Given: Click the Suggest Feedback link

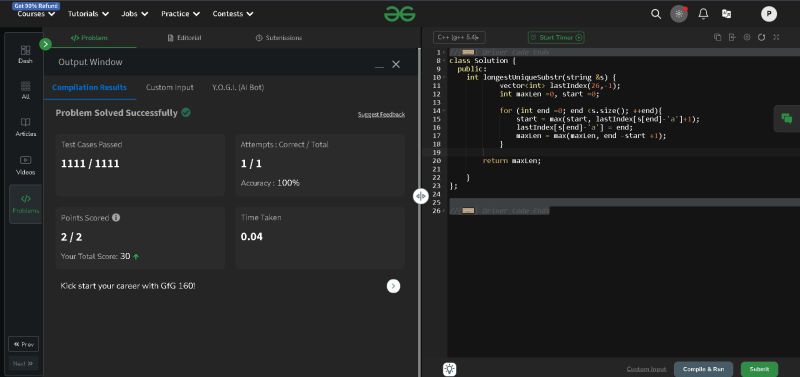Looking at the screenshot, I should tap(381, 114).
